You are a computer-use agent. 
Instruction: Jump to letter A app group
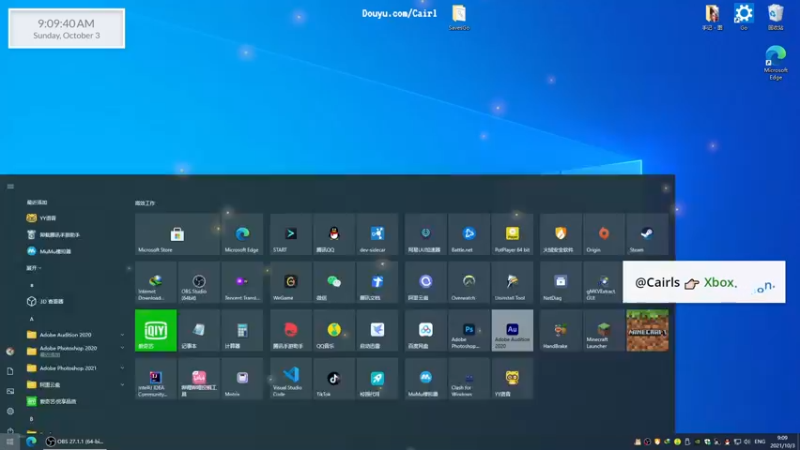coord(32,319)
